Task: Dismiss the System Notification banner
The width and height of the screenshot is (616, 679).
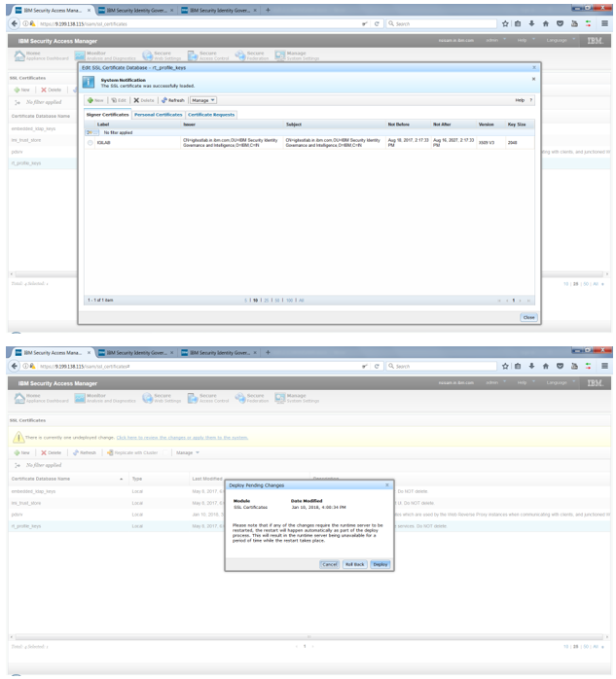Action: [x=533, y=79]
